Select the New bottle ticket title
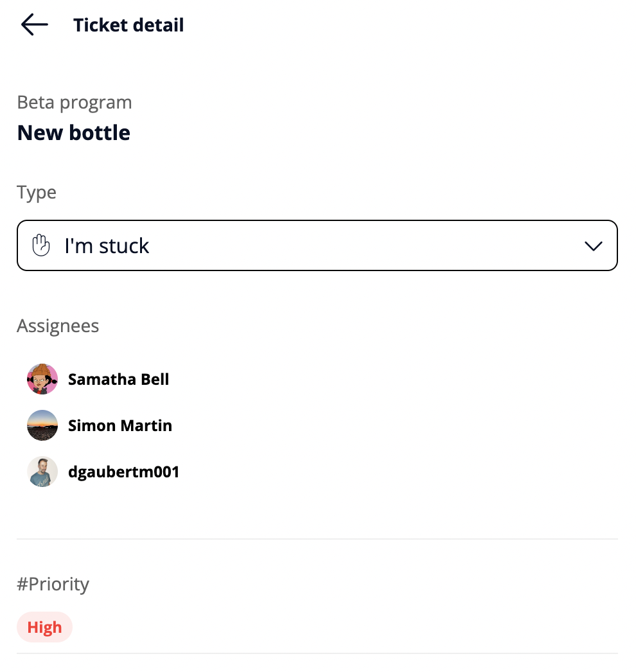The height and width of the screenshot is (672, 636). click(x=74, y=132)
